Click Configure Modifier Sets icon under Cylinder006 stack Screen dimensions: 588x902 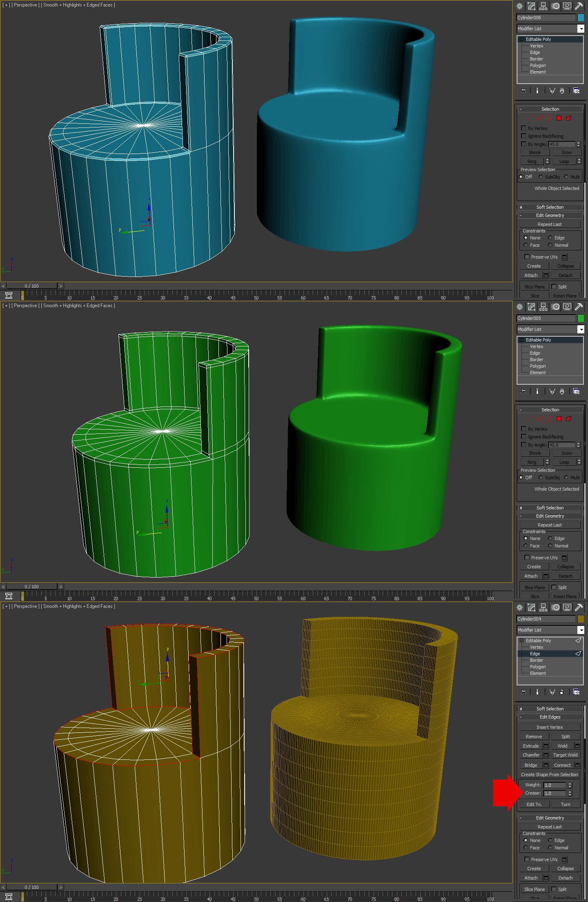576,91
